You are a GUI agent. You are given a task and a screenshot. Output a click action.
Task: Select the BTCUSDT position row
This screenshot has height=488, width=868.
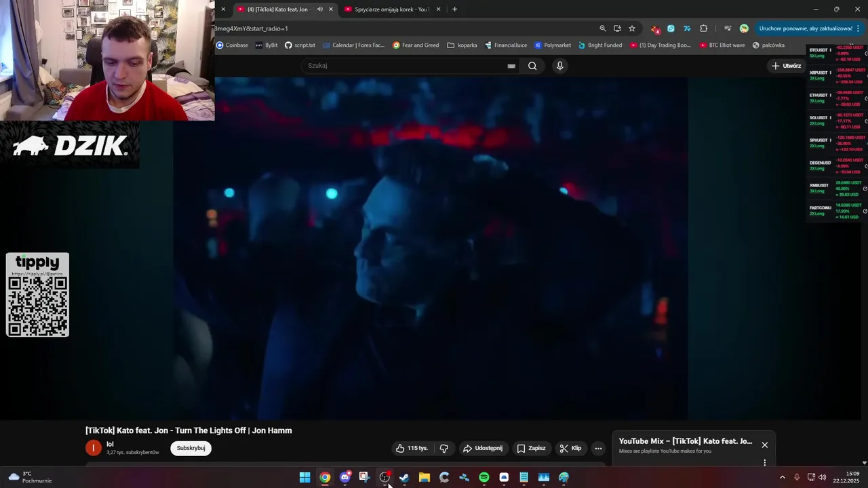coord(837,54)
